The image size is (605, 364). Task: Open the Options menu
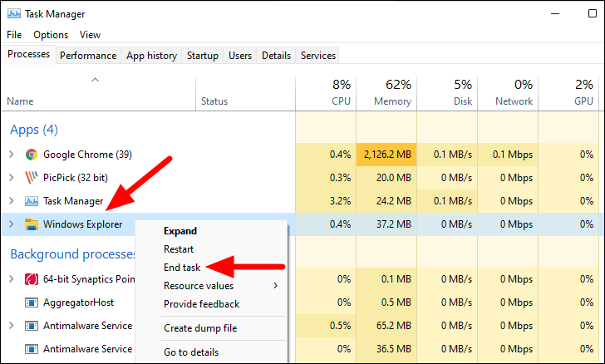[x=51, y=35]
